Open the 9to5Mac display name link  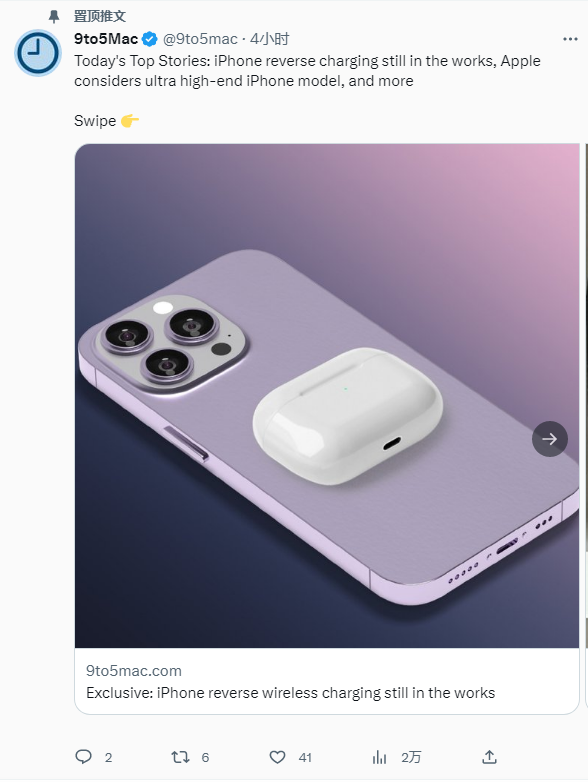coord(106,39)
